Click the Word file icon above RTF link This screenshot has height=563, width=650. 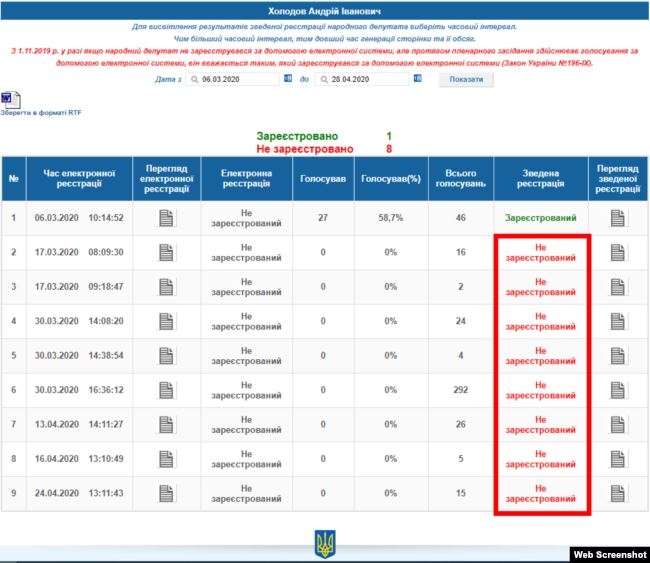tap(9, 99)
